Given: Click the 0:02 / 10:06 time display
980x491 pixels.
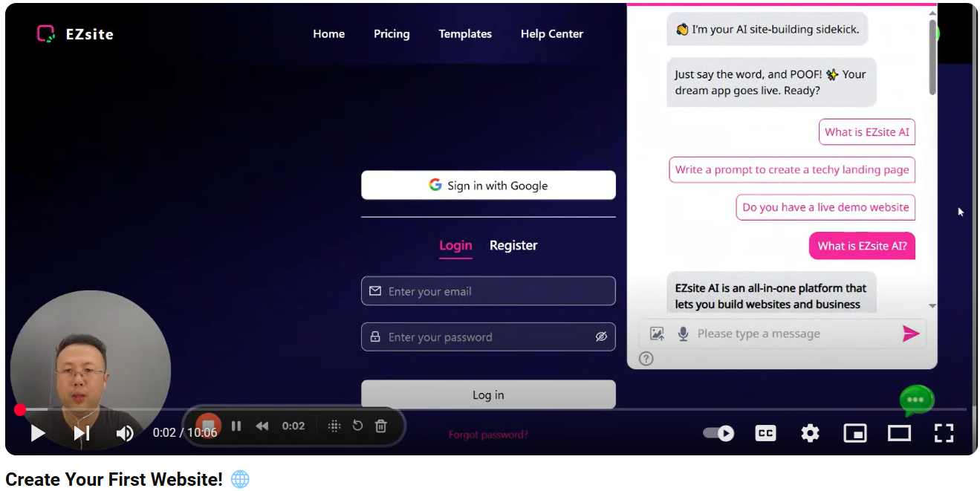Looking at the screenshot, I should click(x=185, y=432).
